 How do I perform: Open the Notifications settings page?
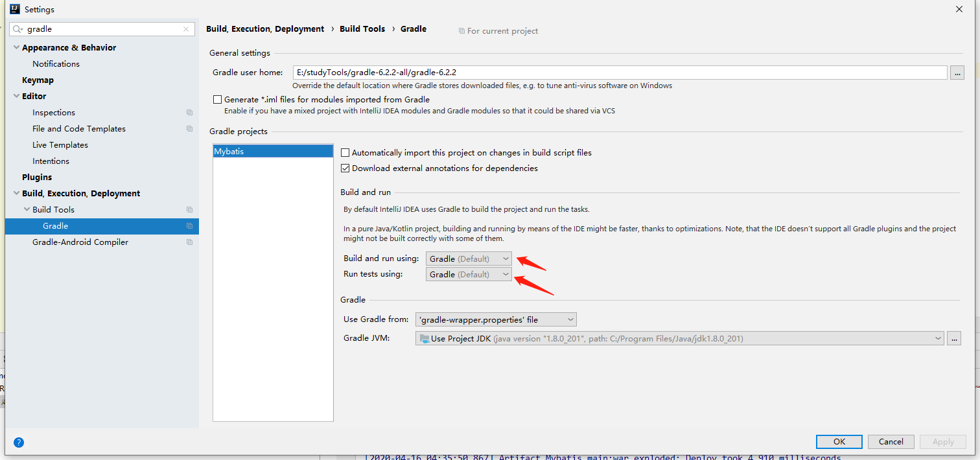tap(56, 64)
